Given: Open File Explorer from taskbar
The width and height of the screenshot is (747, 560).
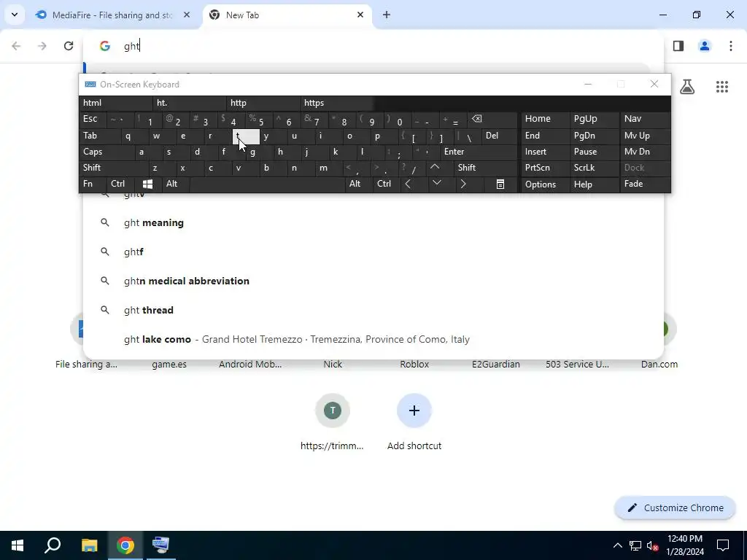Looking at the screenshot, I should pos(89,545).
